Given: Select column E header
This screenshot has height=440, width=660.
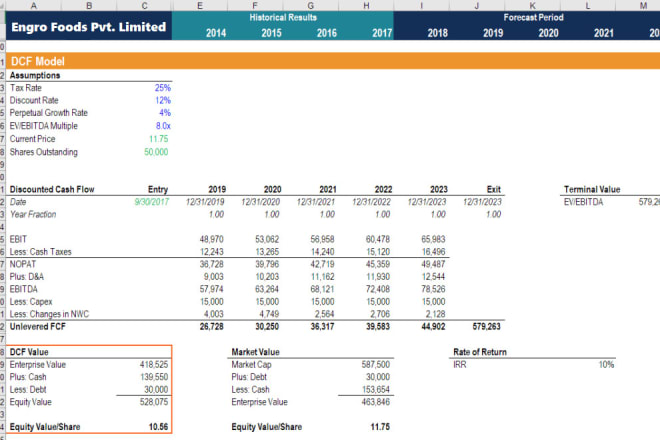Looking at the screenshot, I should [x=200, y=5].
